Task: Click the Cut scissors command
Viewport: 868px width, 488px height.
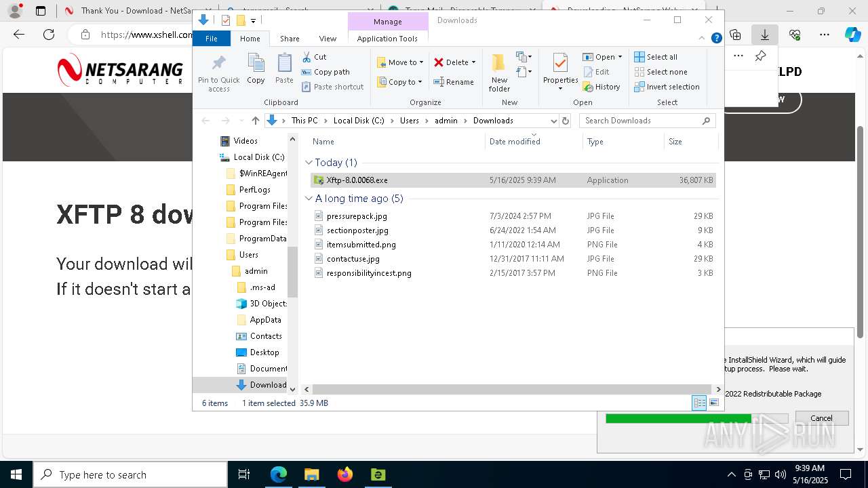Action: pos(314,57)
